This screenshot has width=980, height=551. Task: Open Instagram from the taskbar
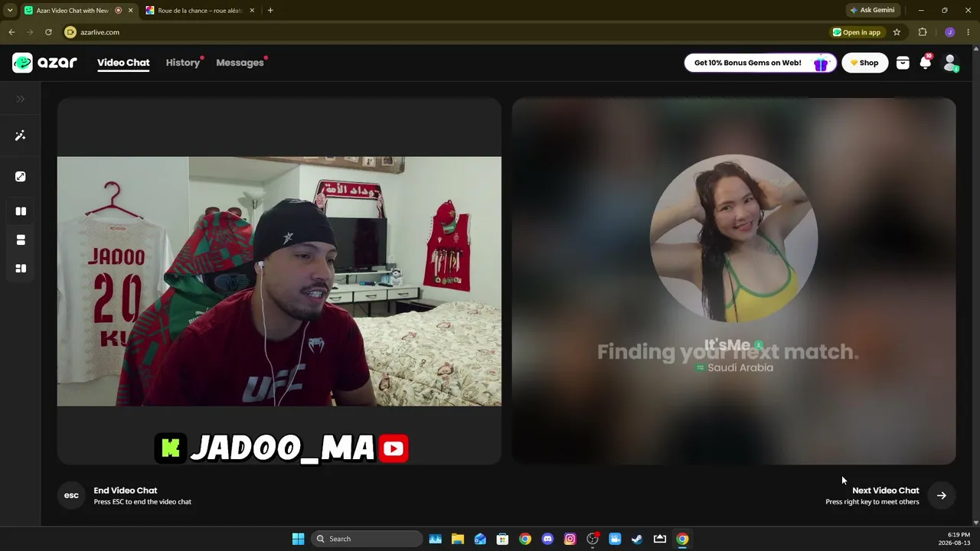click(x=570, y=539)
